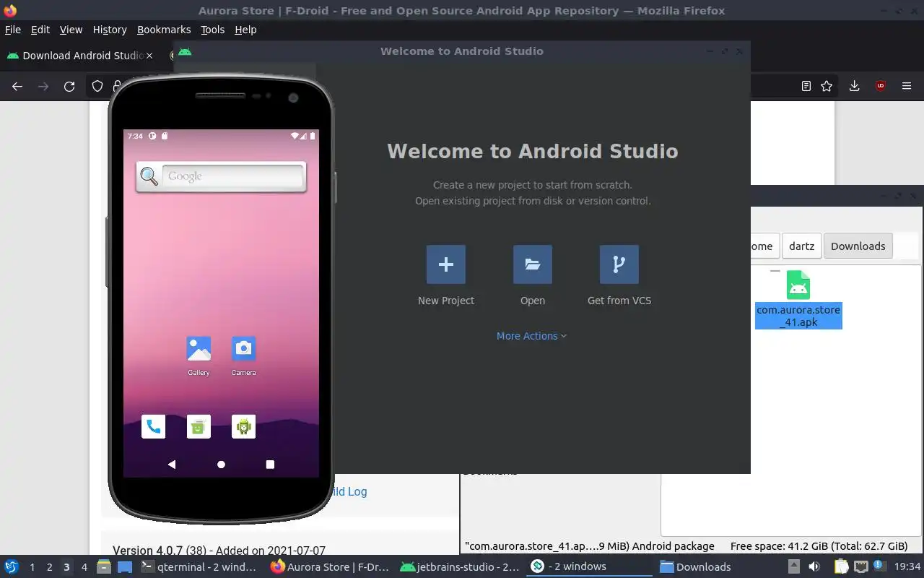Click the 19:34 clock in the tray
This screenshot has height=578, width=924.
tap(907, 567)
